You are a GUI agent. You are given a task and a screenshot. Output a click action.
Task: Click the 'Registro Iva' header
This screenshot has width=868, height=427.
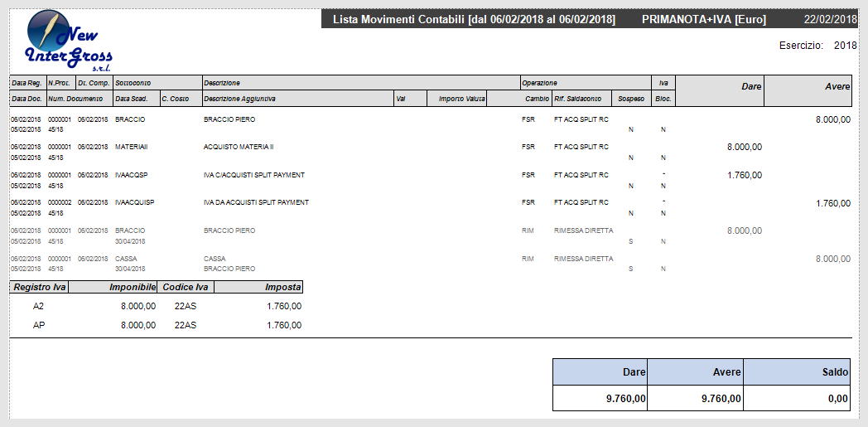pyautogui.click(x=39, y=288)
